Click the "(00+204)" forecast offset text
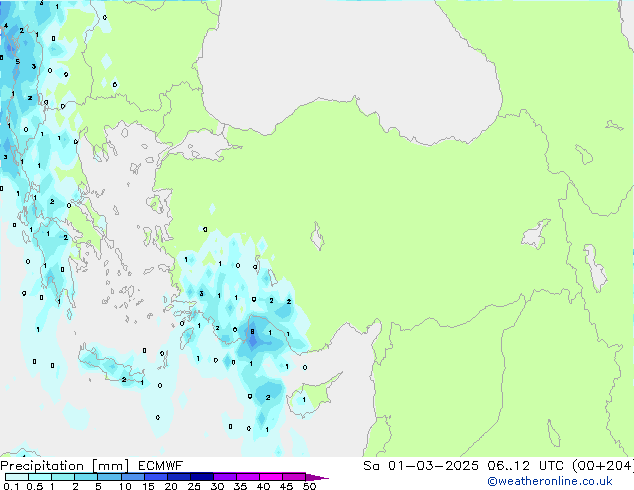Viewport: 634px width, 490px height. point(603,466)
